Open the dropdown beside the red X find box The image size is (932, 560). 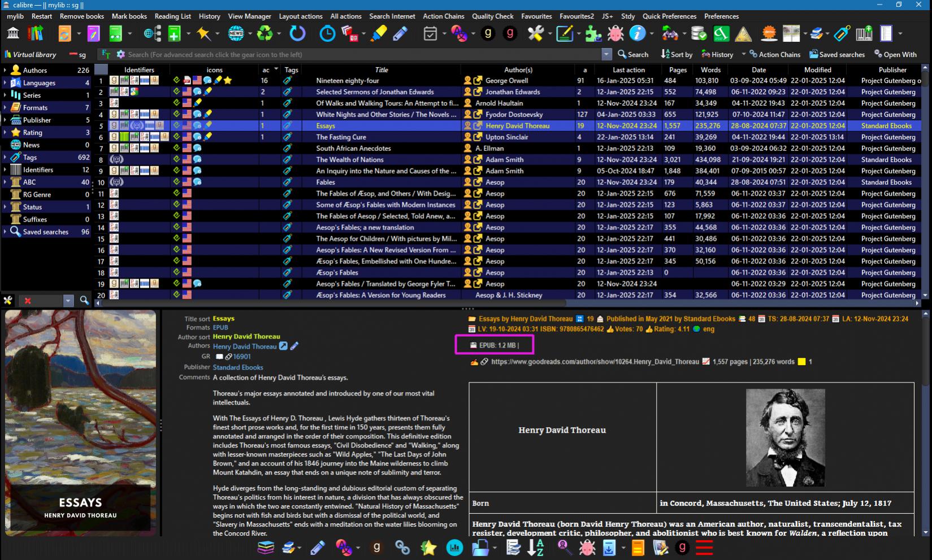coord(68,301)
